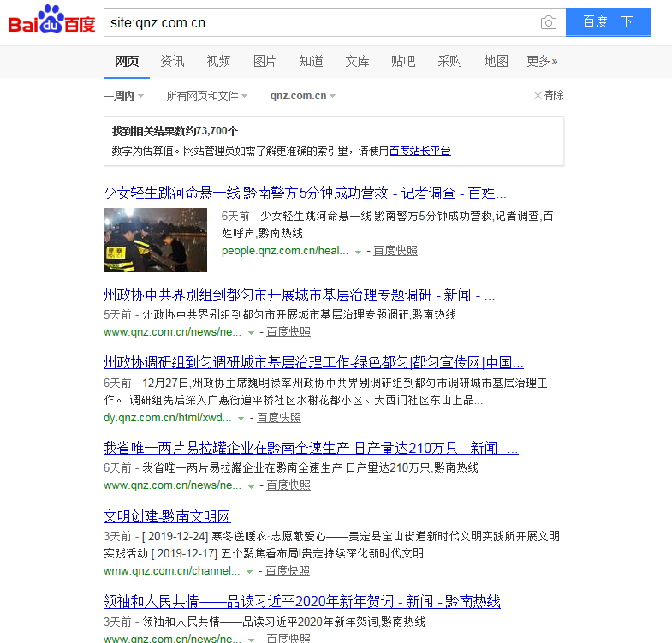Expand arrow next to people.qnz.com.cn URL
Image resolution: width=672 pixels, height=643 pixels.
click(359, 252)
